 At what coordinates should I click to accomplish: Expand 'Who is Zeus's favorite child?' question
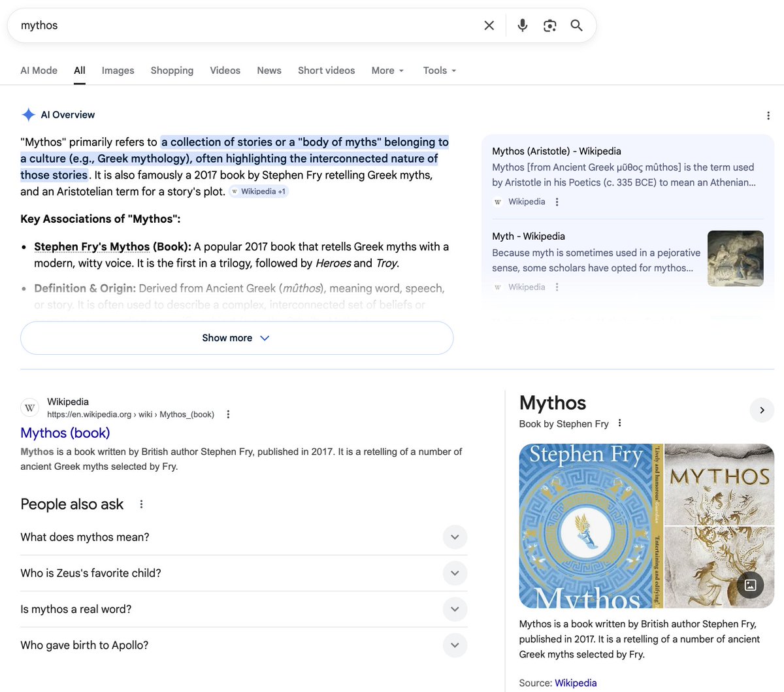coord(455,572)
